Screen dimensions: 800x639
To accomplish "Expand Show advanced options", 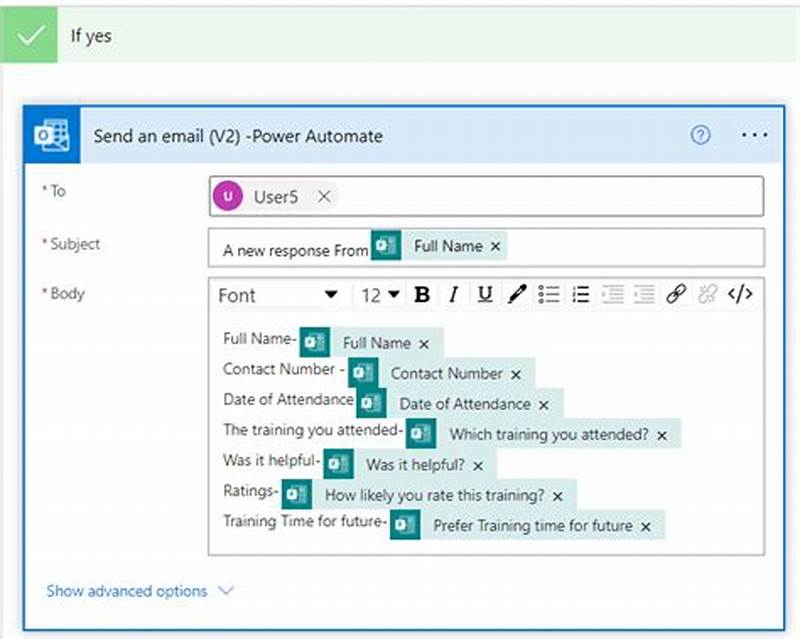I will pos(128,591).
